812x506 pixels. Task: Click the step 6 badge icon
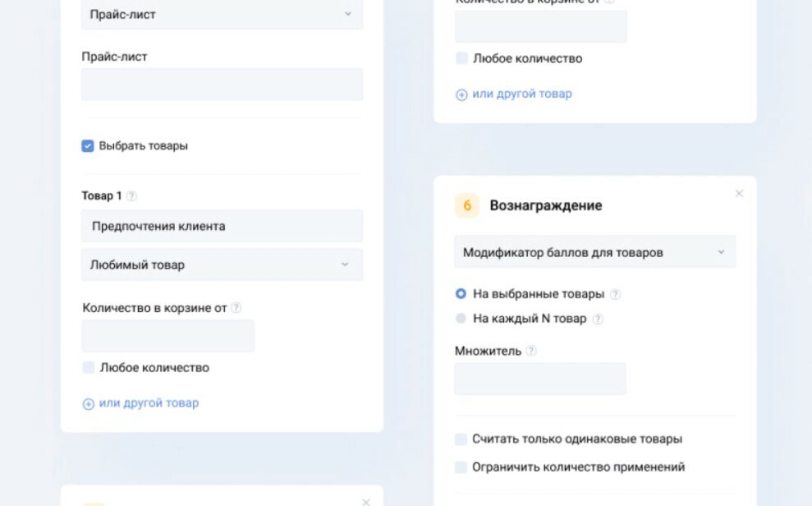[466, 205]
